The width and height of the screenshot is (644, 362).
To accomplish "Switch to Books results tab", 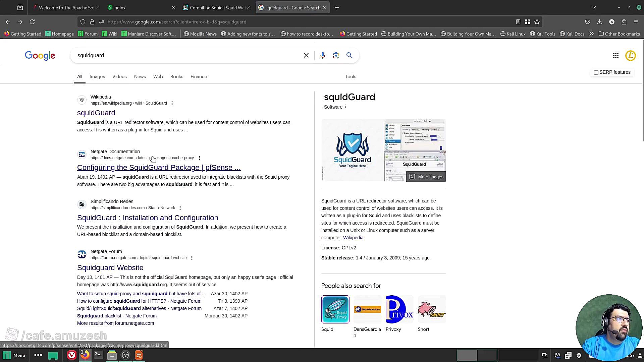I will 177,76.
